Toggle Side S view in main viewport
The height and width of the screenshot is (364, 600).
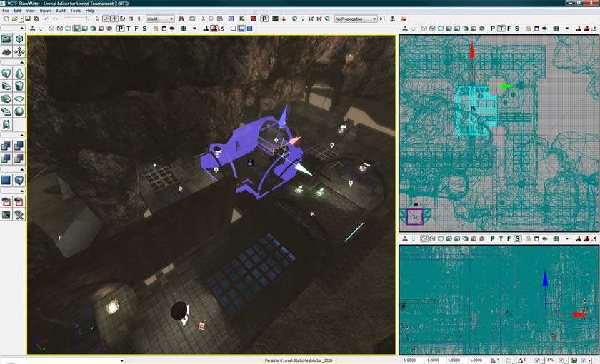(x=144, y=29)
